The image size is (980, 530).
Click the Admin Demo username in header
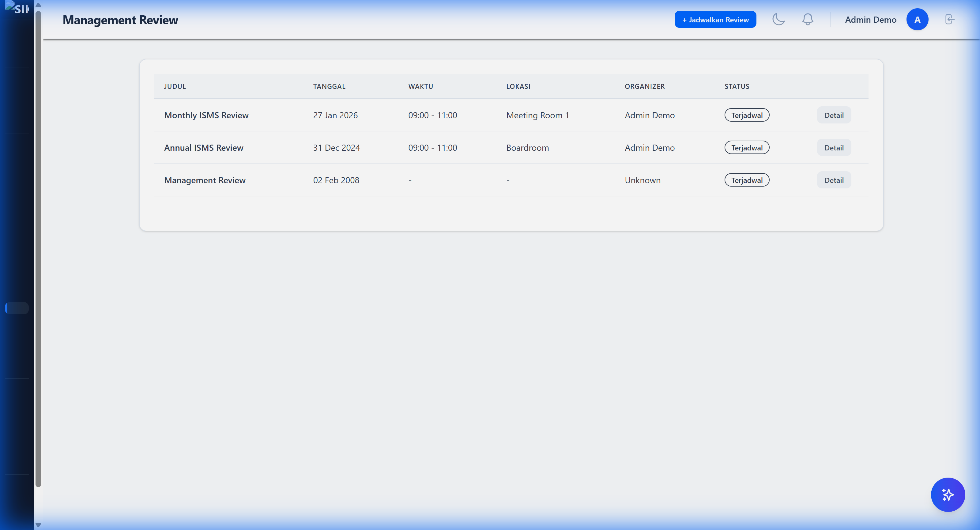click(870, 19)
